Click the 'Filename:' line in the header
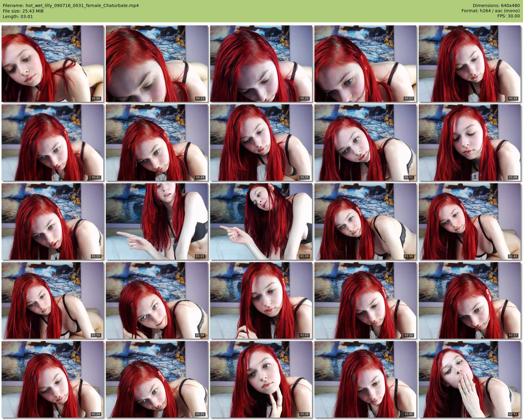This screenshot has height=420, width=523. [x=71, y=6]
